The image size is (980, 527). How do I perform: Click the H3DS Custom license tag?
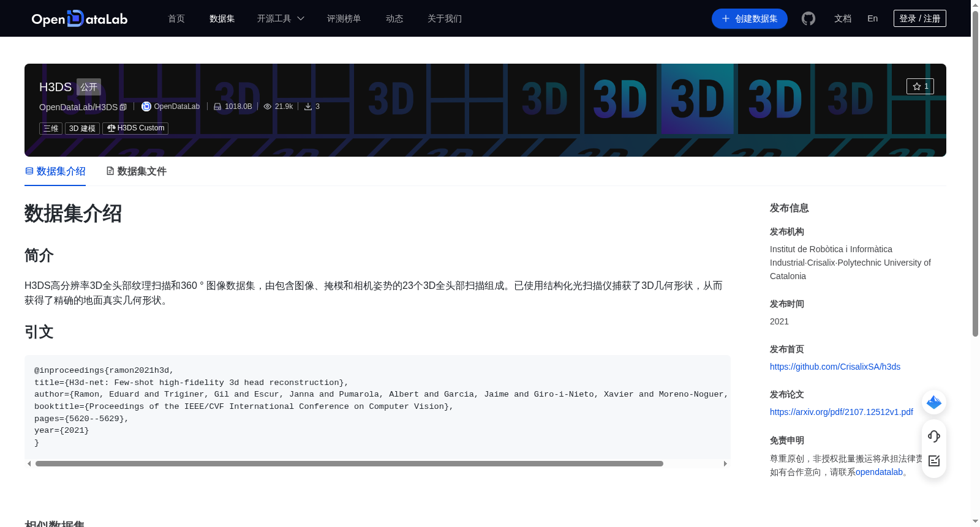pyautogui.click(x=135, y=128)
